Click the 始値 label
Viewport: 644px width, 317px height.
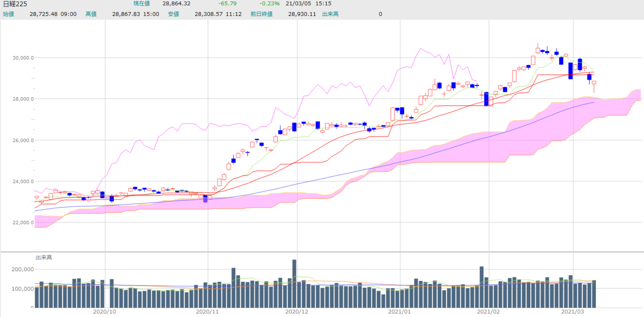tap(8, 14)
